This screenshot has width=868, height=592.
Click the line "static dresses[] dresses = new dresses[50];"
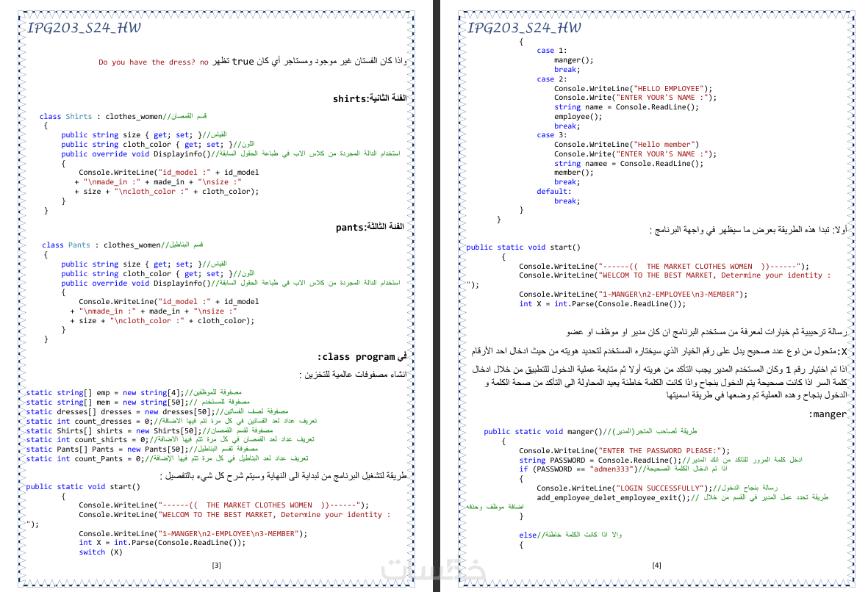coord(119,411)
